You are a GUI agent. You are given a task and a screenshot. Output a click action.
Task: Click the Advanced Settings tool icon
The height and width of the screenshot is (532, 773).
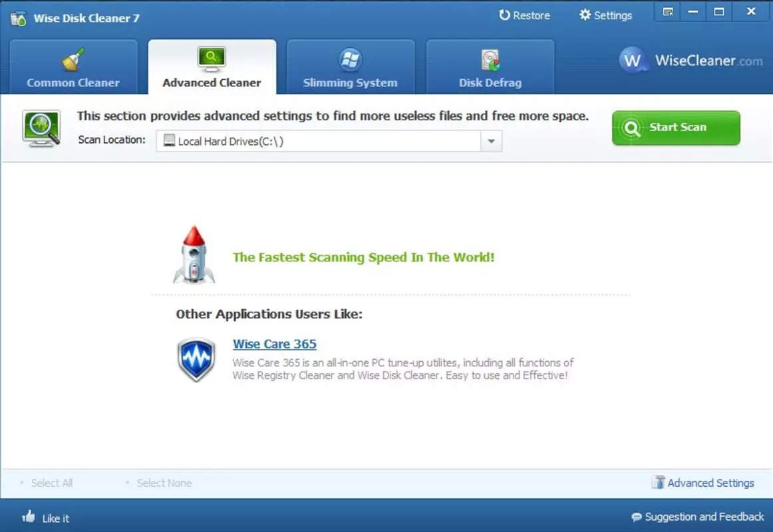pyautogui.click(x=658, y=482)
